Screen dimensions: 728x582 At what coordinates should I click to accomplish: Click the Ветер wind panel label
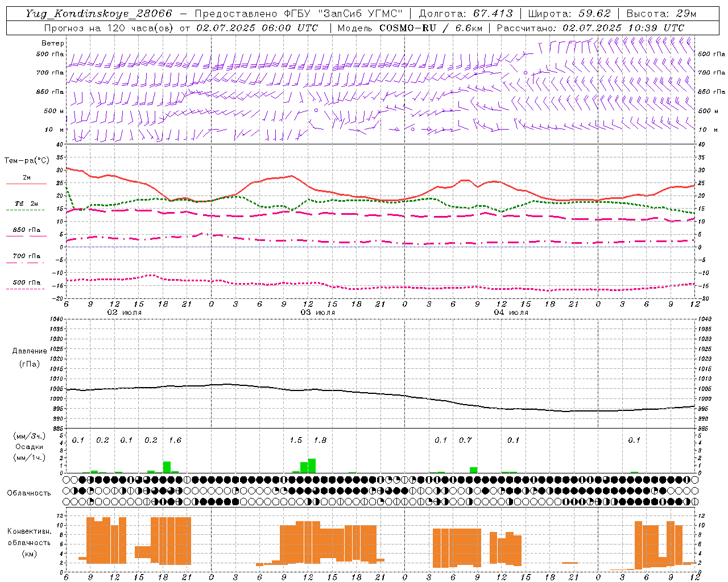click(x=53, y=43)
